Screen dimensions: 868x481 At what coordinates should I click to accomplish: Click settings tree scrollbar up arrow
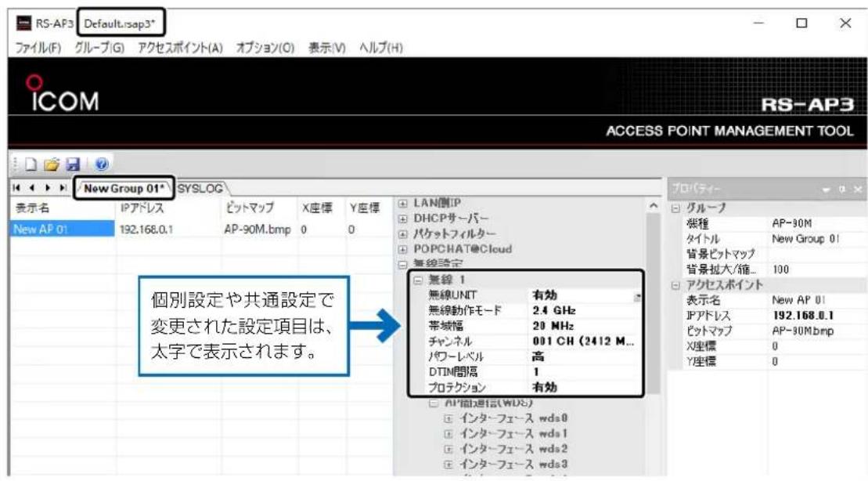pyautogui.click(x=654, y=206)
